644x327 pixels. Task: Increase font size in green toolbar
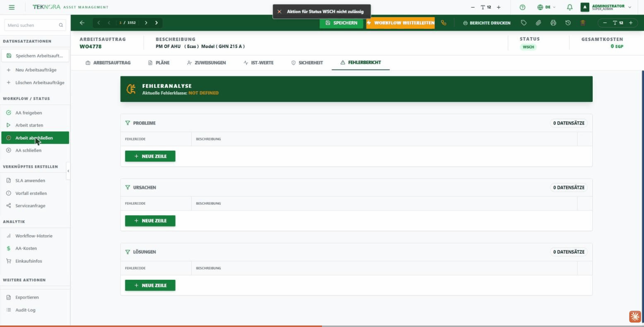631,23
